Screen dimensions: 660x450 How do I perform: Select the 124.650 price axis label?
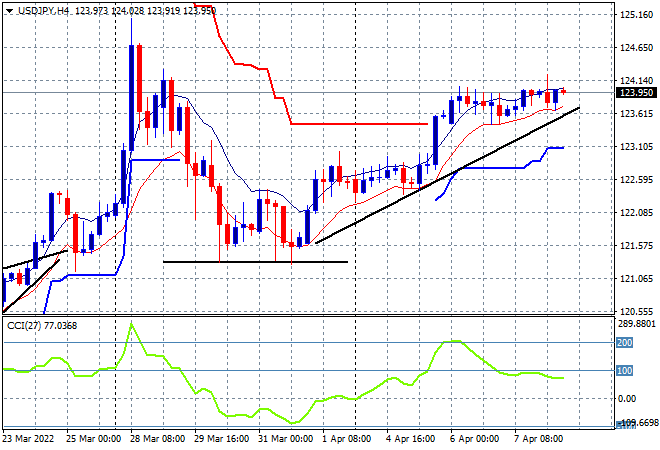(636, 48)
